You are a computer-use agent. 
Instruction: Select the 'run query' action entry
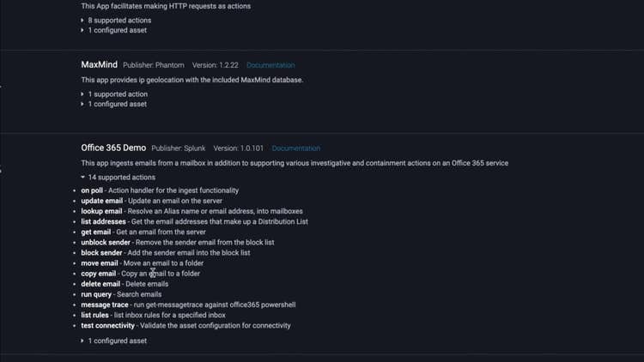coord(96,294)
